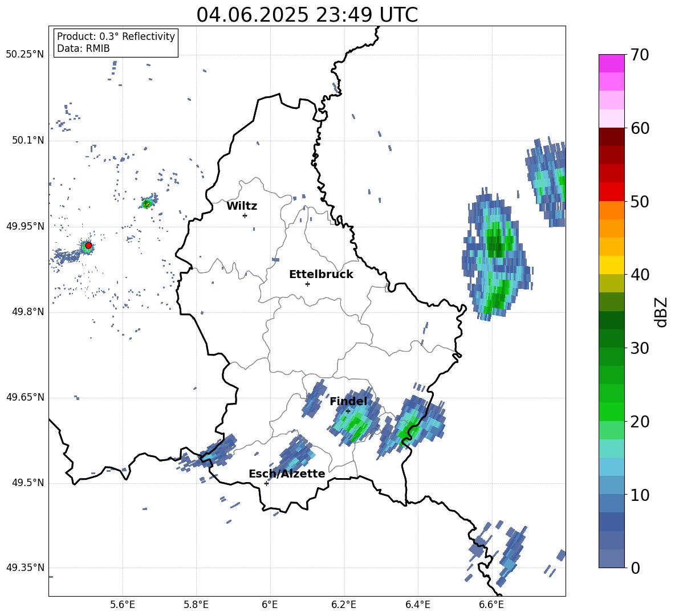Click the Findel station label

coord(349,401)
